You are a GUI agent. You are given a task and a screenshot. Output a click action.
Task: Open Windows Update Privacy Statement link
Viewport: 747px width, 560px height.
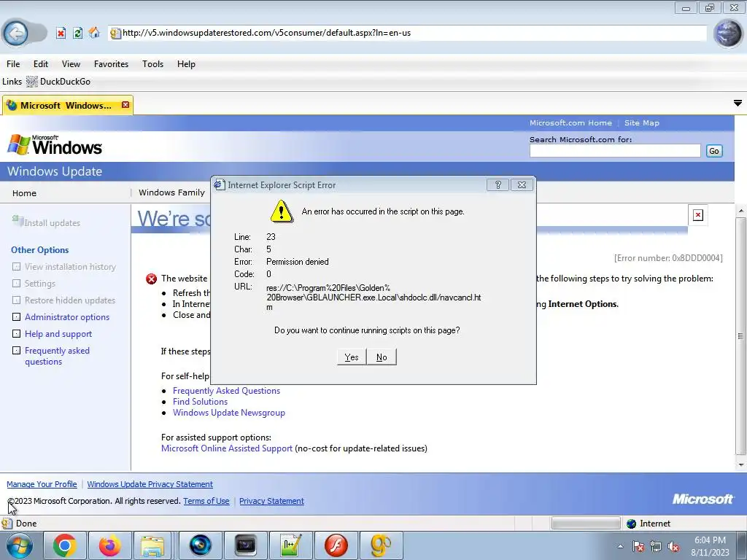click(150, 484)
